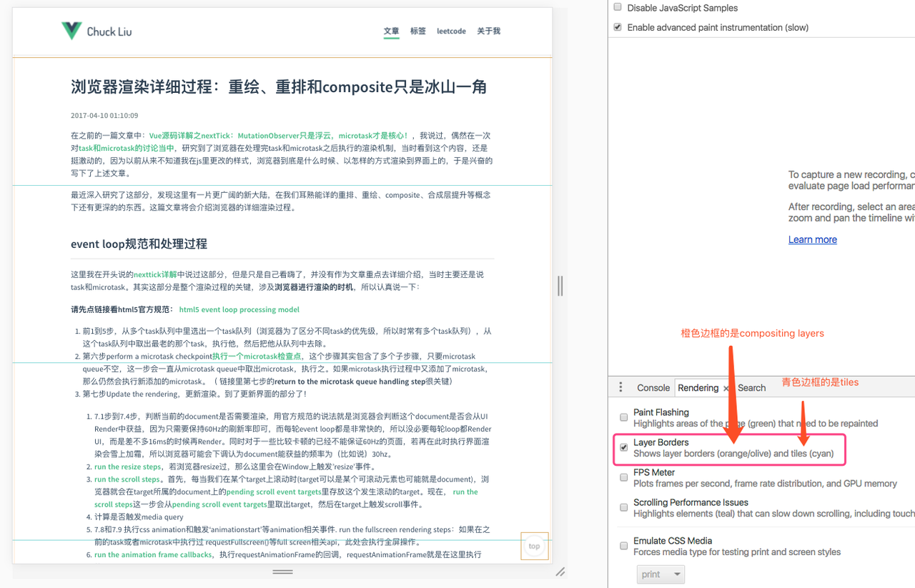Grab the device frame bottom resize handle
This screenshot has height=588, width=915.
(x=282, y=572)
